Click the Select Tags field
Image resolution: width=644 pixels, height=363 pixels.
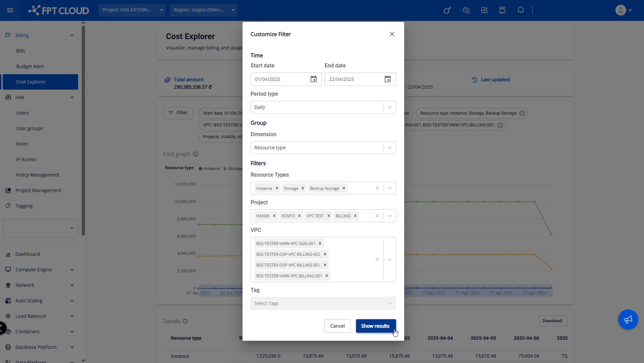(317, 303)
